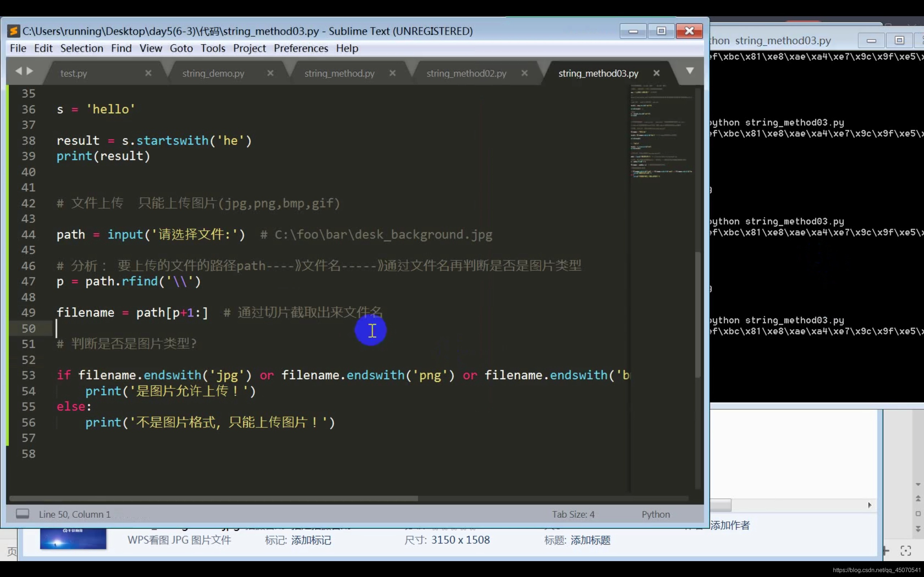Click the Sublime Text logo icon

pyautogui.click(x=14, y=31)
